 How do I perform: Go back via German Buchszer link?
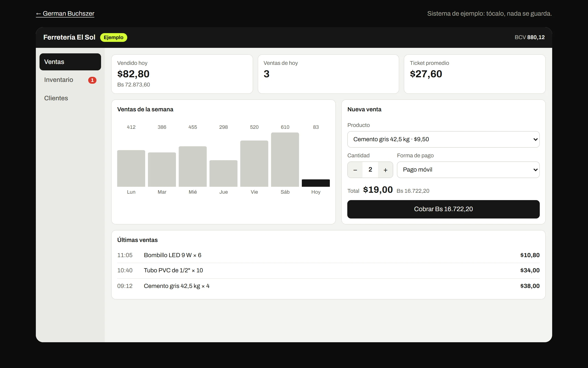point(65,14)
